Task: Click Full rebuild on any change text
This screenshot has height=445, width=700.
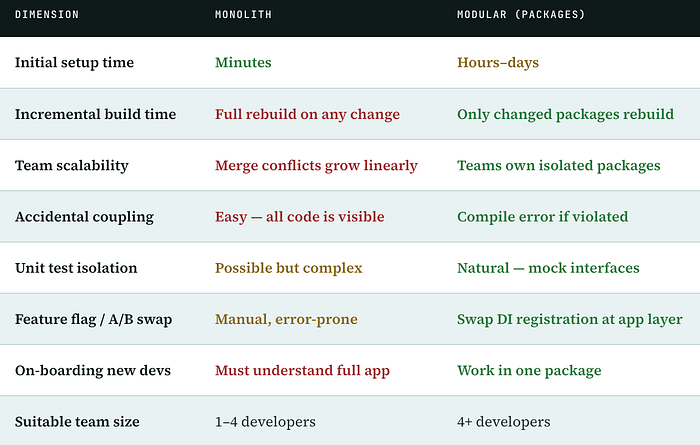Action: pos(307,114)
